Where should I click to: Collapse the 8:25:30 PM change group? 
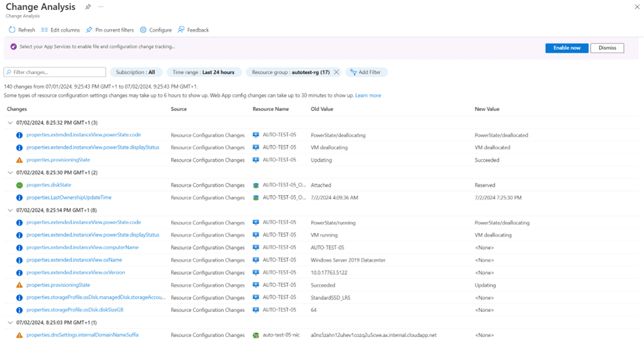coord(10,172)
